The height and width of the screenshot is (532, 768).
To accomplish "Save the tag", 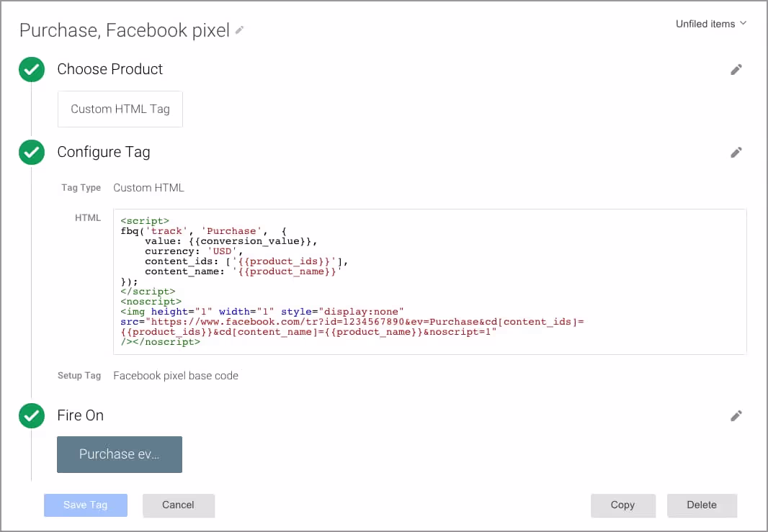I will [x=86, y=505].
